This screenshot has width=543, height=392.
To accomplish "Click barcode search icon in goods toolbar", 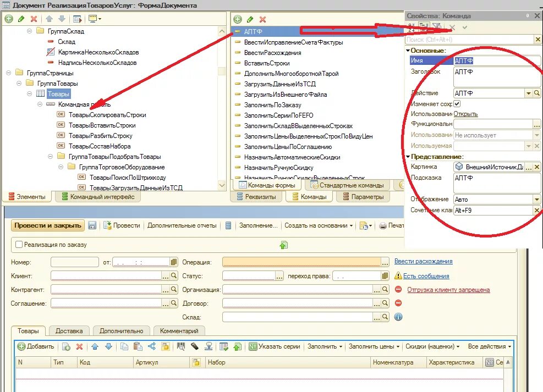I will [181, 346].
